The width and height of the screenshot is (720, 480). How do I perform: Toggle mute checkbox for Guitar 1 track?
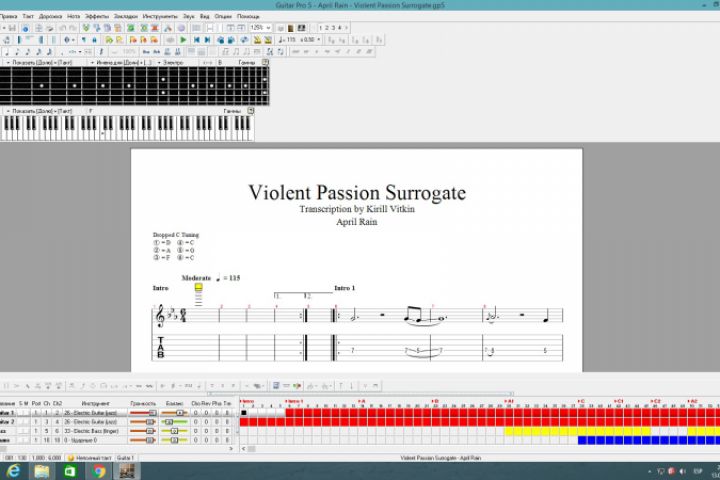pos(26,412)
